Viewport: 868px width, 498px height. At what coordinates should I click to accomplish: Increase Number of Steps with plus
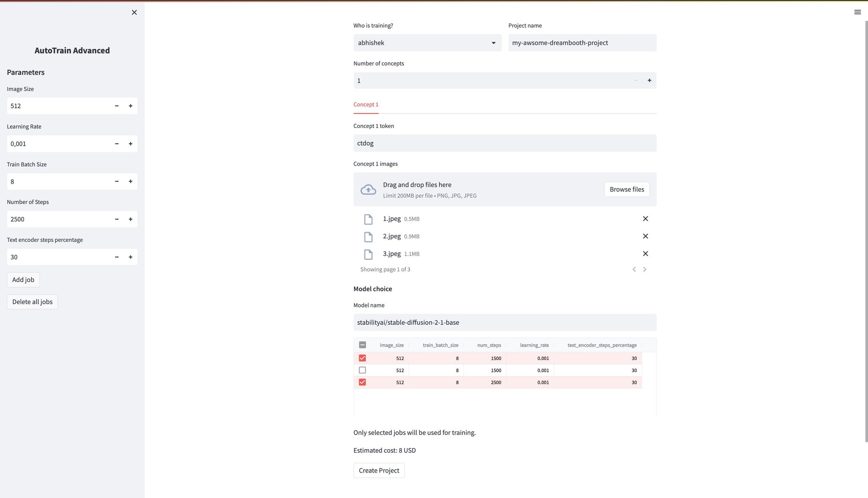pos(131,219)
